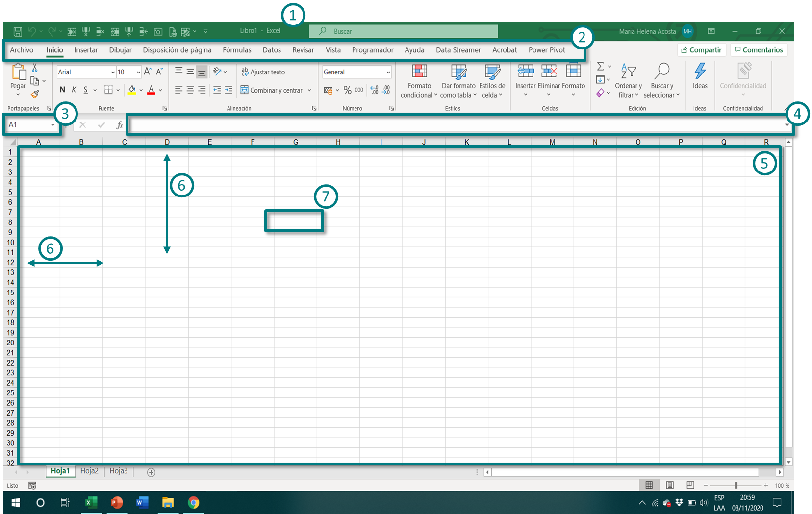Open Chrome from the taskbar
Screen dimensions: 812x514
point(194,503)
